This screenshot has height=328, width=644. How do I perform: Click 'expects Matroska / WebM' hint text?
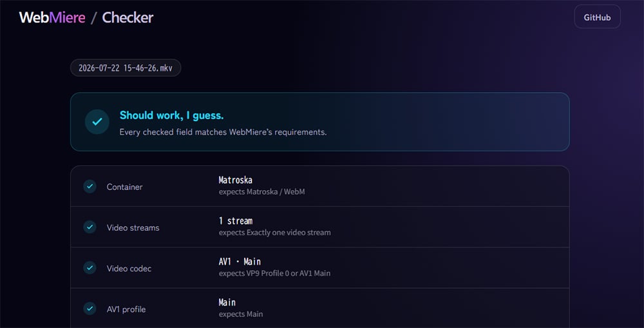[261, 191]
